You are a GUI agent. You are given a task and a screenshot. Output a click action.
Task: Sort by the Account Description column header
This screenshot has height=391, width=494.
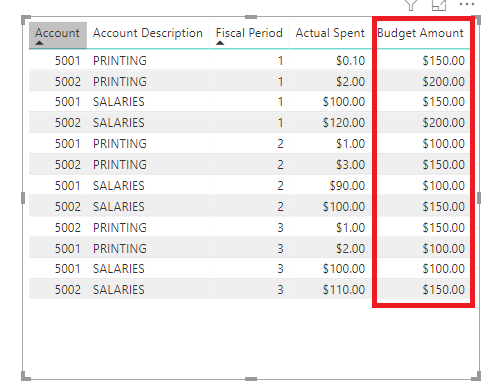coord(148,33)
